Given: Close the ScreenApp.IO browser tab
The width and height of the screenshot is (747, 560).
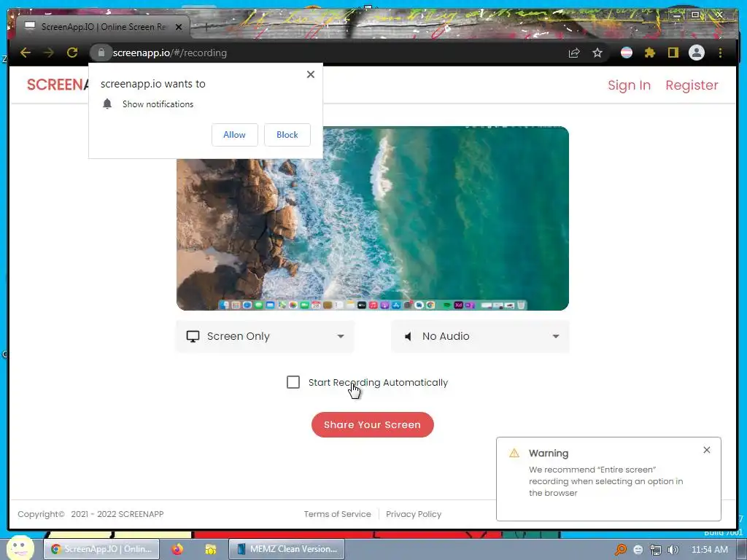Looking at the screenshot, I should tap(179, 27).
